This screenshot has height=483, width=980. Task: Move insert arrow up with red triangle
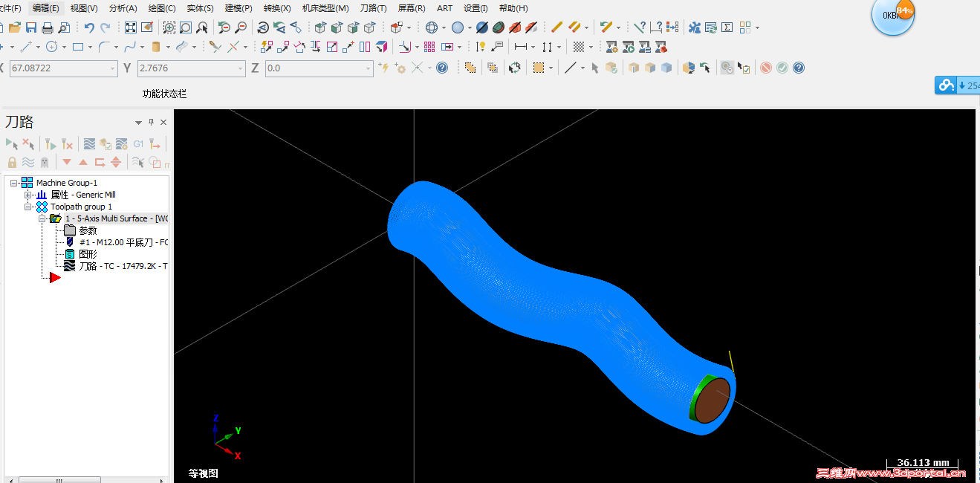(83, 162)
